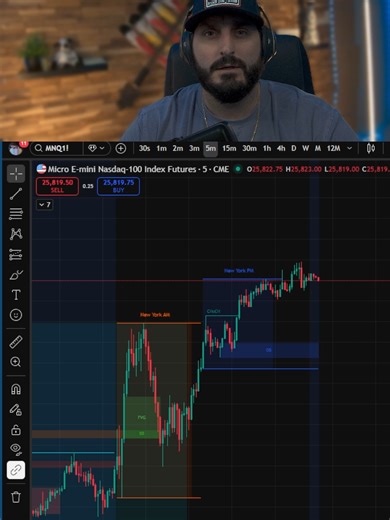Click the Micro E-mini Nasdaq-100 Index Futures title
This screenshot has width=390, height=520.
coord(122,169)
